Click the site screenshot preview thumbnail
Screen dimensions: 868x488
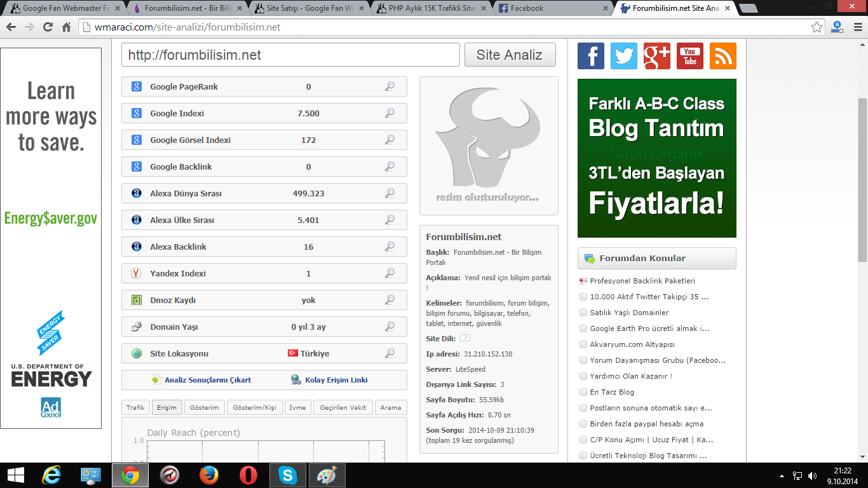tap(489, 146)
